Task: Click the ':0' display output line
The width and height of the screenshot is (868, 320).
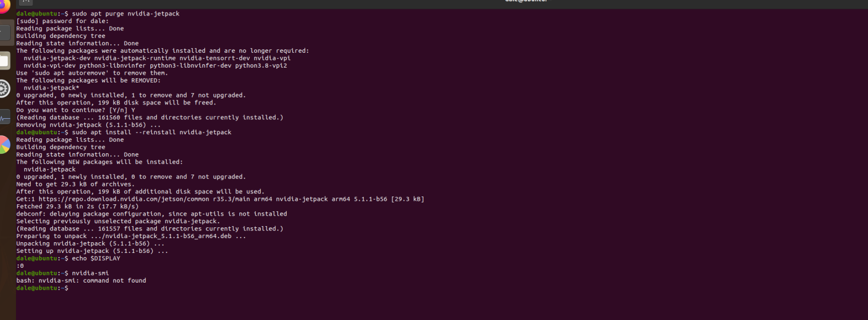Action: tap(20, 265)
